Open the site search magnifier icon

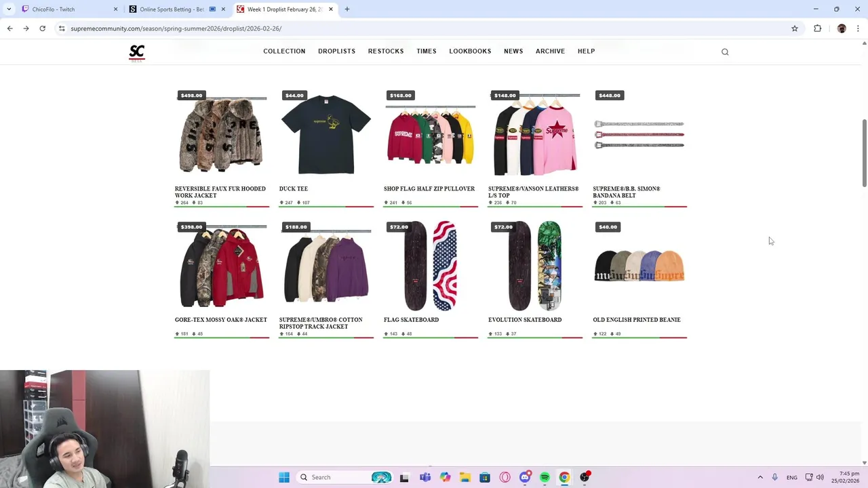pyautogui.click(x=725, y=52)
